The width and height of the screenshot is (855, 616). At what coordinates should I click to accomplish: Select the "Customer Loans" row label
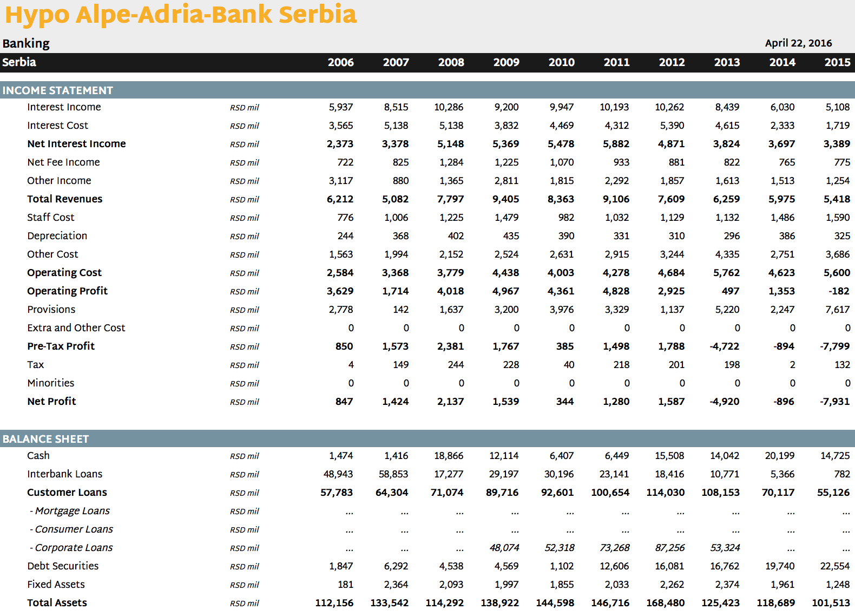pos(67,493)
